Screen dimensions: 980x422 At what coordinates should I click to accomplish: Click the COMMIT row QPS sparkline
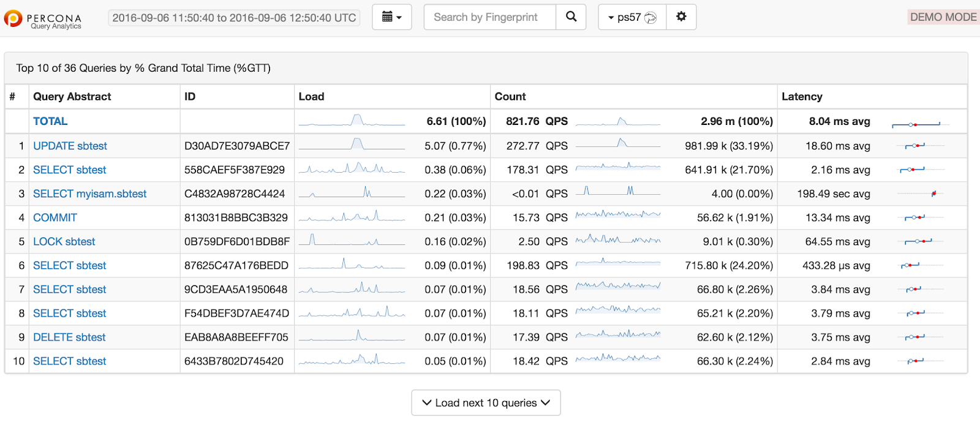618,214
